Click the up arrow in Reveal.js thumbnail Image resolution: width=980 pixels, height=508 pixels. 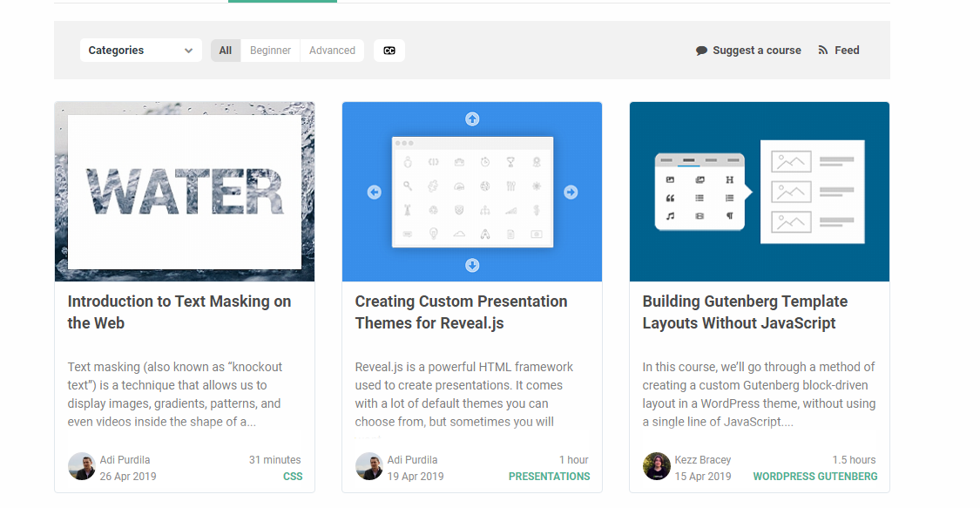472,119
